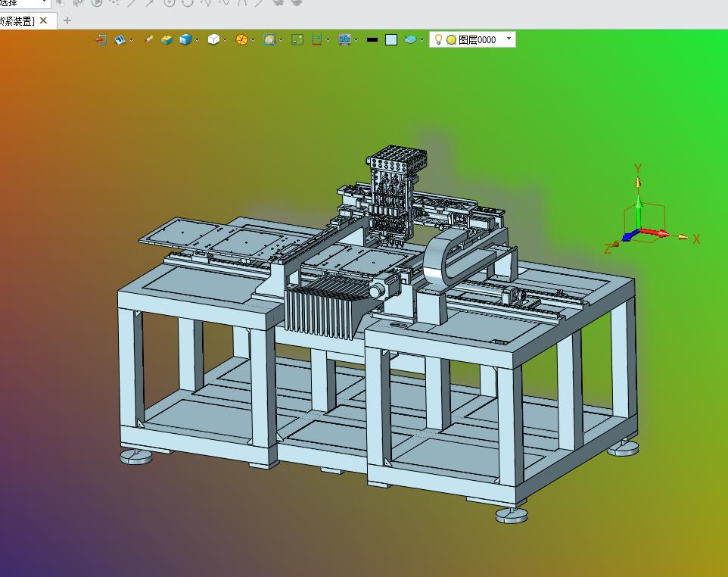
Task: Select the yellow-topped box display icon
Action: point(166,39)
